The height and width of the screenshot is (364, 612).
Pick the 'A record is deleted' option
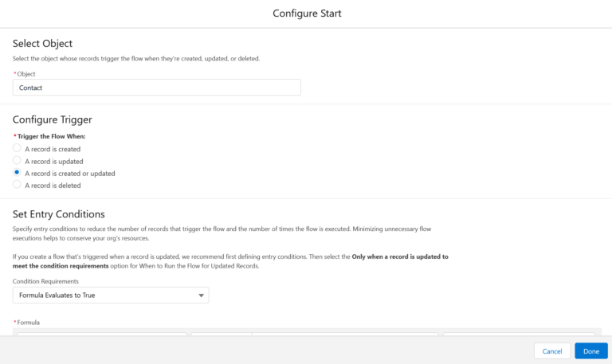click(18, 185)
